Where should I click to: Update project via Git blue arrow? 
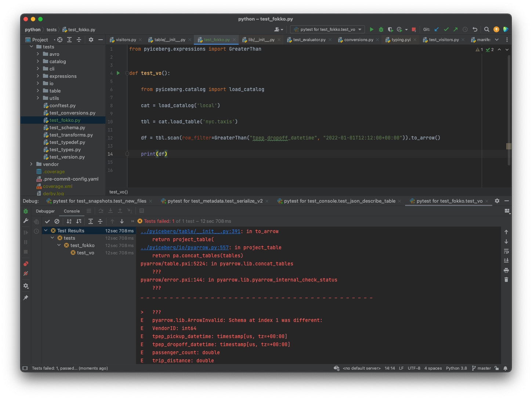(437, 29)
